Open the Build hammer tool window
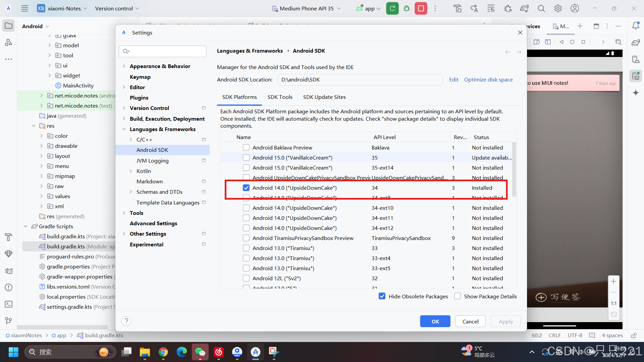644x362 pixels. click(9, 237)
